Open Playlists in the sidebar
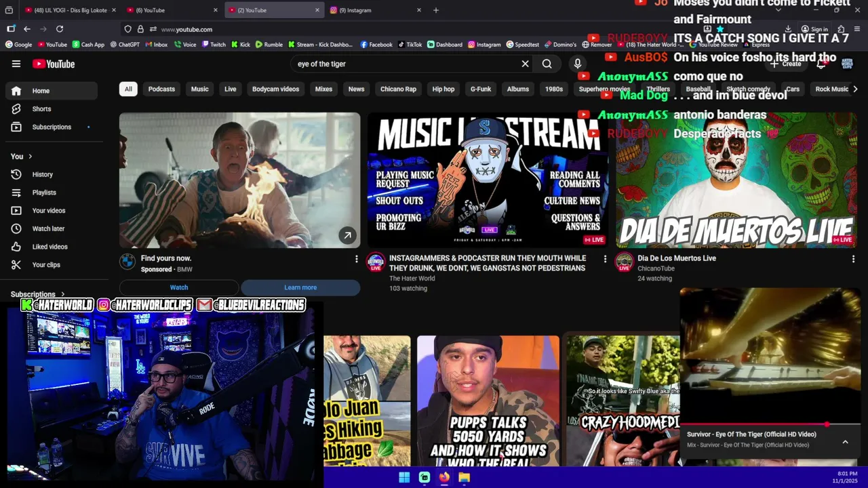This screenshot has height=488, width=868. pos(52,192)
